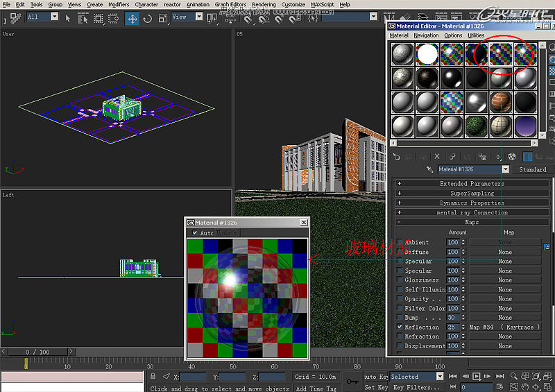555x392 pixels.
Task: Enable the Bump map checkbox
Action: click(399, 318)
